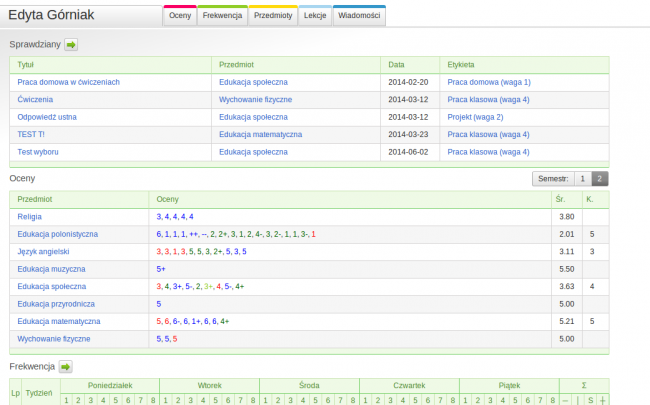Click the grade 5 in Edukacja przyrodnicza
The image size is (650, 405).
point(159,304)
